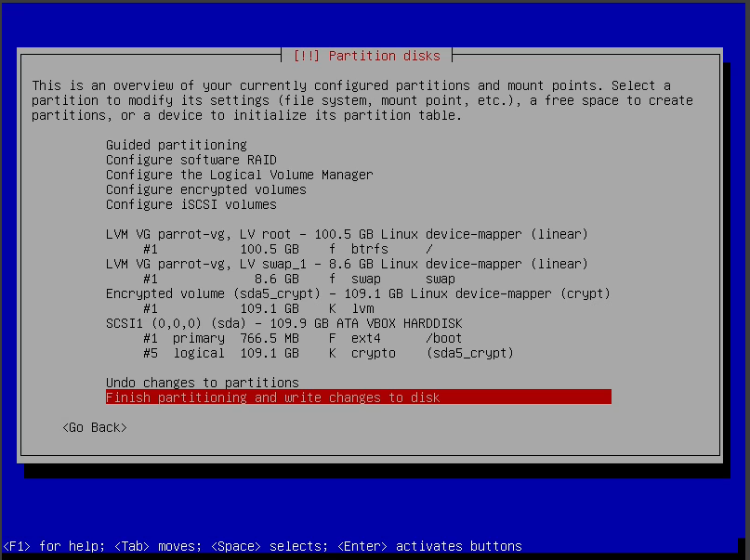Select the 8.6 GB swap partition row

(299, 279)
